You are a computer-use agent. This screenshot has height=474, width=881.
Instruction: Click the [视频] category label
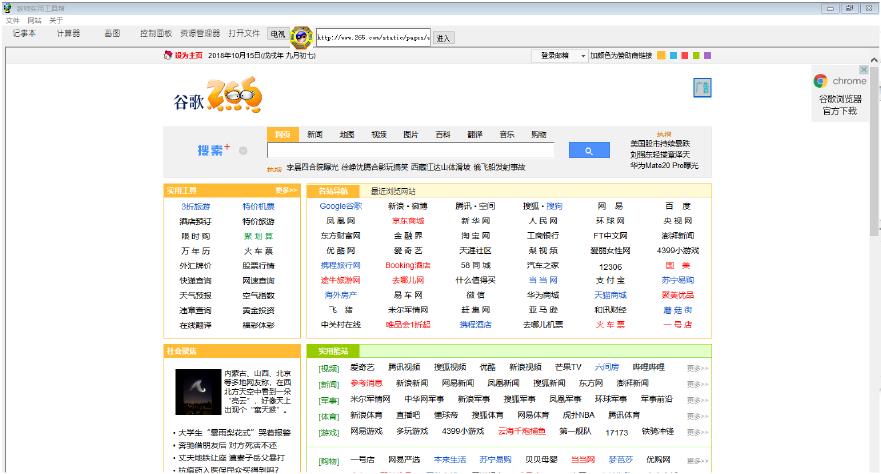pyautogui.click(x=329, y=368)
